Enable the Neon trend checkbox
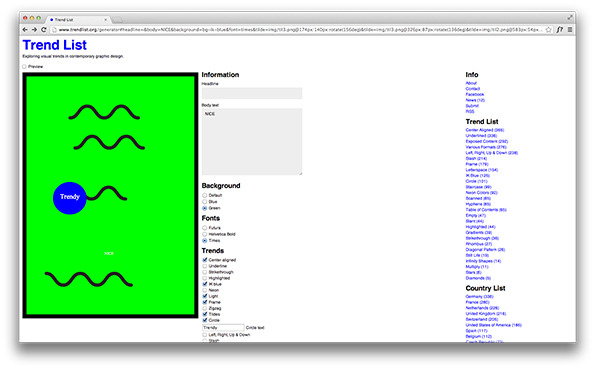 (205, 290)
